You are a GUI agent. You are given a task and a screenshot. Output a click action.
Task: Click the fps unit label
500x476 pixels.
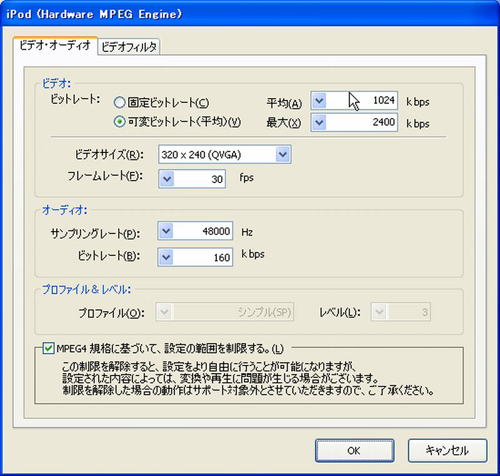246,178
